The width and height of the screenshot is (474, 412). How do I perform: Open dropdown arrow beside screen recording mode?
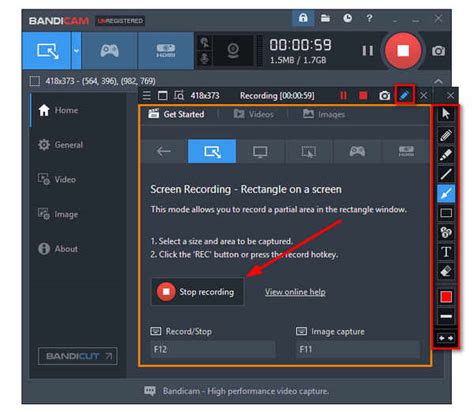tap(76, 51)
